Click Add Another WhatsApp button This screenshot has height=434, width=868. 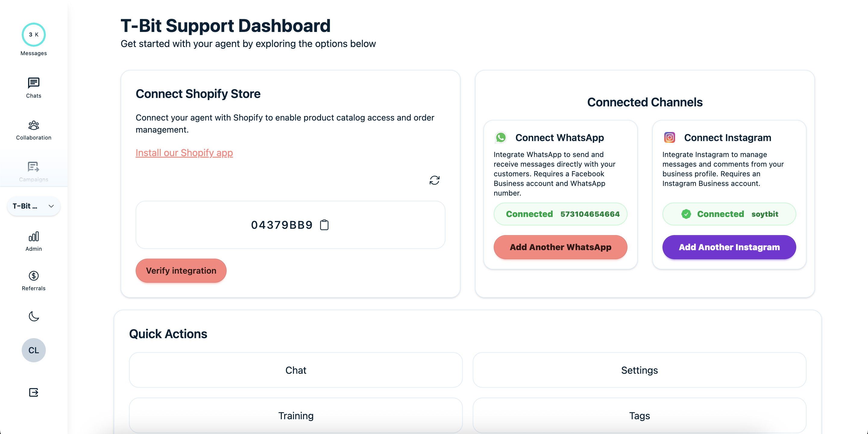click(x=560, y=247)
